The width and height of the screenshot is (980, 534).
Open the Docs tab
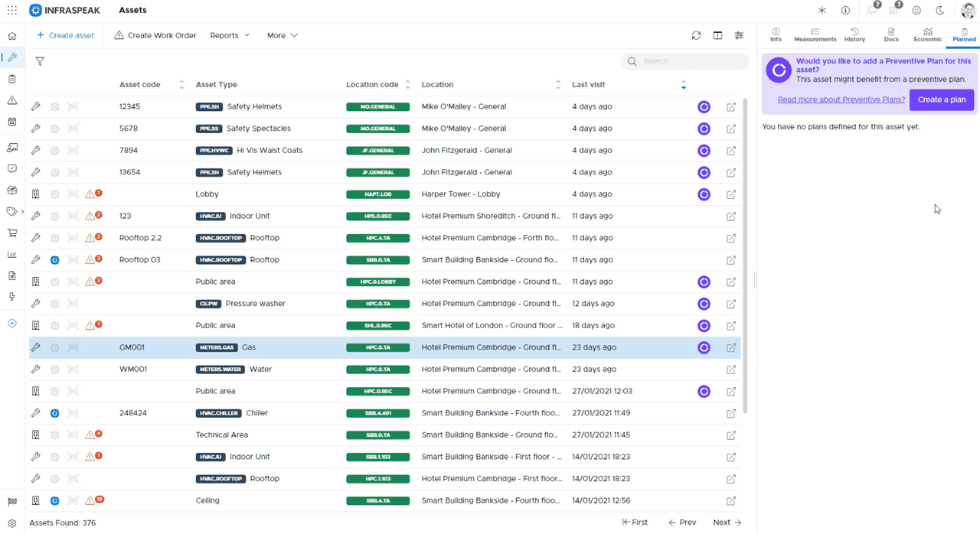click(x=890, y=35)
